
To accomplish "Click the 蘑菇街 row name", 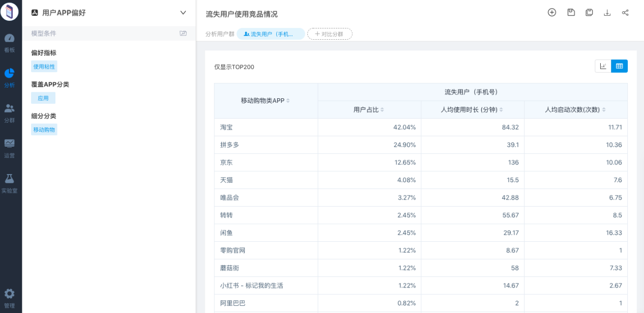I will click(x=229, y=268).
